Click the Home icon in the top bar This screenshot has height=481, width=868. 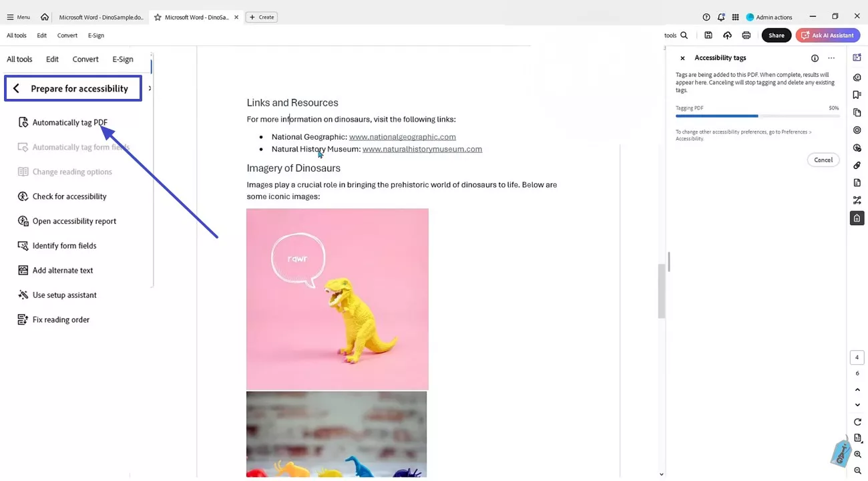click(44, 17)
